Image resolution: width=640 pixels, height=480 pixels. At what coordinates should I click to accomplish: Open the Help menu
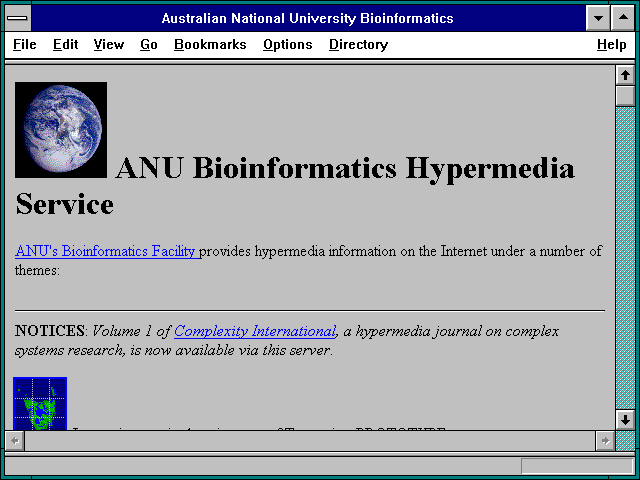pyautogui.click(x=611, y=44)
